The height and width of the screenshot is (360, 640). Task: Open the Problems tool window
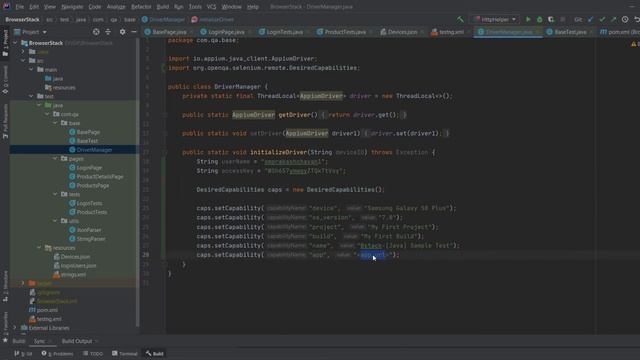[x=57, y=353]
